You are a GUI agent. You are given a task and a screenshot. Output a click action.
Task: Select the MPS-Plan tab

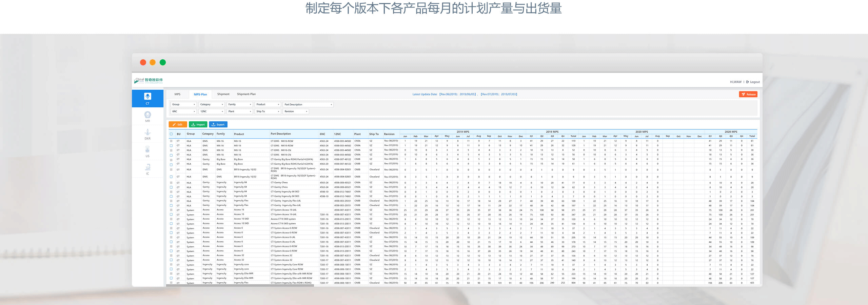[x=200, y=94]
